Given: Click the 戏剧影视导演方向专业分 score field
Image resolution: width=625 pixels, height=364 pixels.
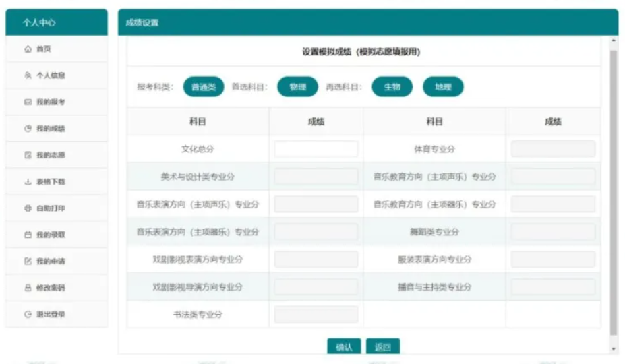Looking at the screenshot, I should click(x=316, y=286).
